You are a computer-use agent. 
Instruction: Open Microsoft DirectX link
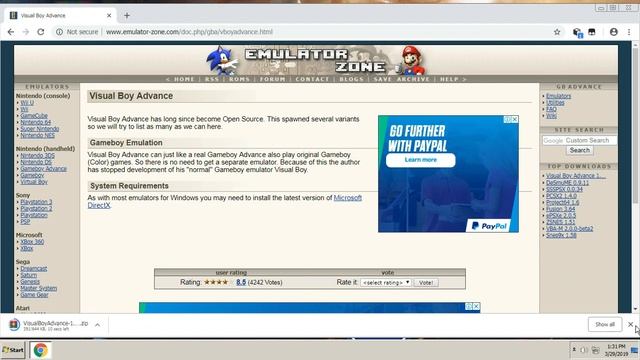coord(348,198)
